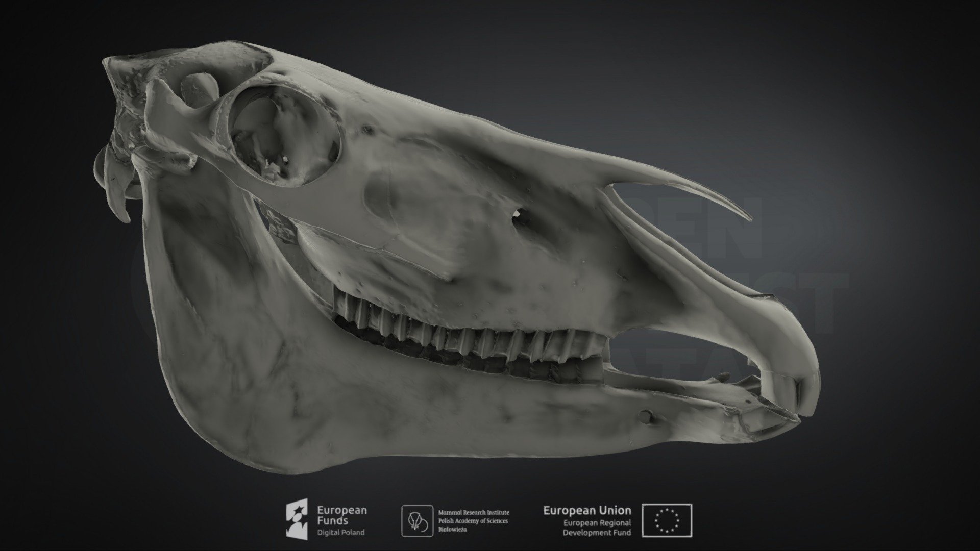Click the 'European Funds' heading text
The width and height of the screenshot is (980, 551).
pos(342,515)
